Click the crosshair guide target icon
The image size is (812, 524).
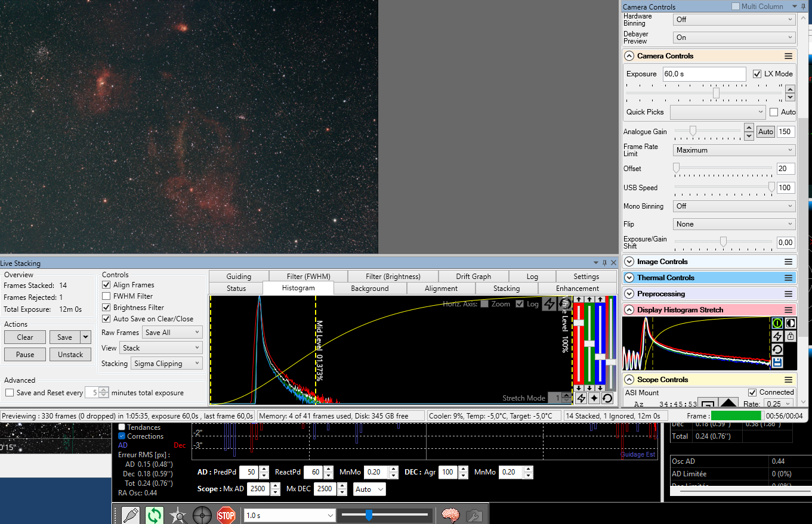(x=202, y=515)
